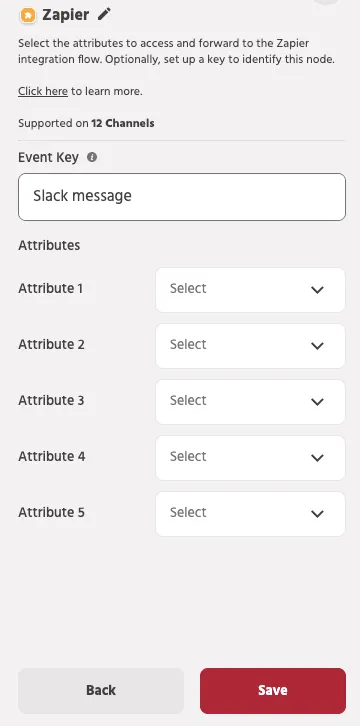Click the Zapier title heading
This screenshot has height=726, width=360.
pyautogui.click(x=66, y=15)
